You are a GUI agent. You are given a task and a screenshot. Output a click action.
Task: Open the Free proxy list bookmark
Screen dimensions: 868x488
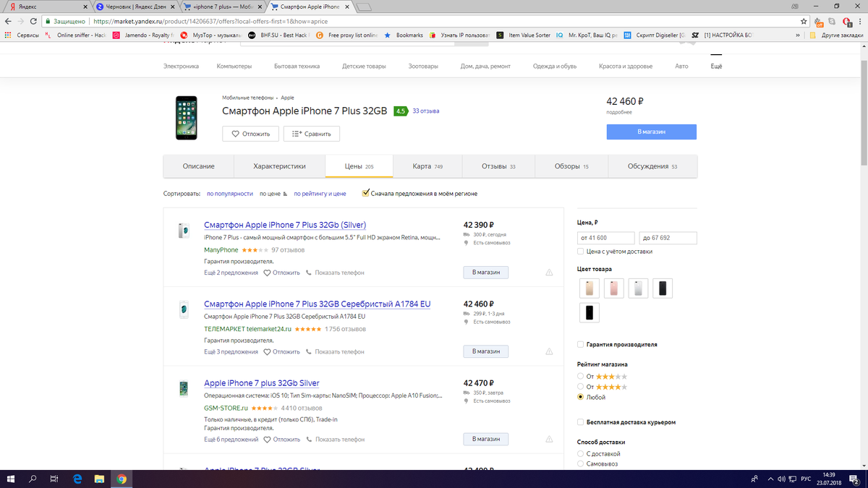click(x=346, y=35)
